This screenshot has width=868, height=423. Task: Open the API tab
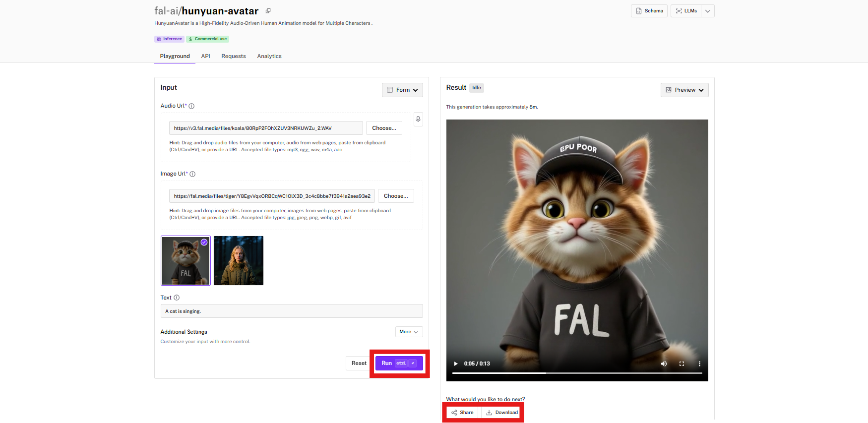pos(206,56)
